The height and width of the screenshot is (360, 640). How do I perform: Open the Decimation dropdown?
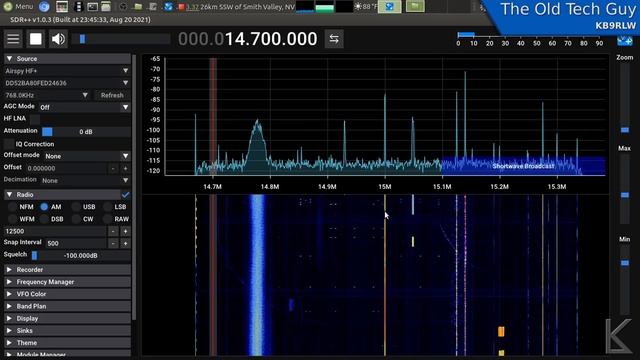[x=85, y=180]
